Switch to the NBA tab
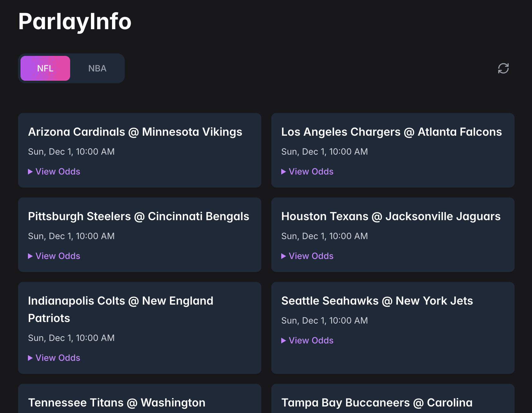 97,68
